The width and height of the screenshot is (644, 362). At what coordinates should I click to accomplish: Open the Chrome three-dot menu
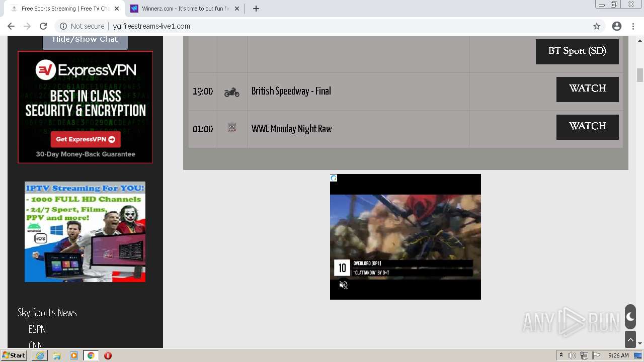pos(633,26)
